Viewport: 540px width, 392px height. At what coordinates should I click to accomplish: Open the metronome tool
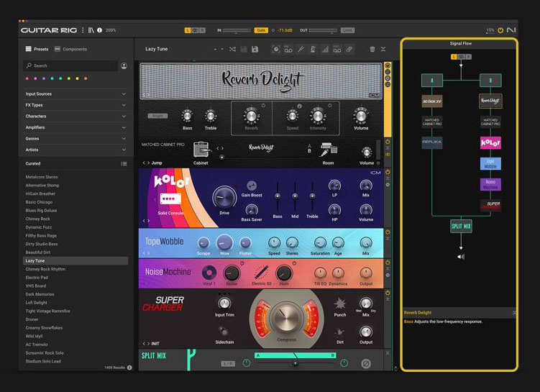(313, 49)
